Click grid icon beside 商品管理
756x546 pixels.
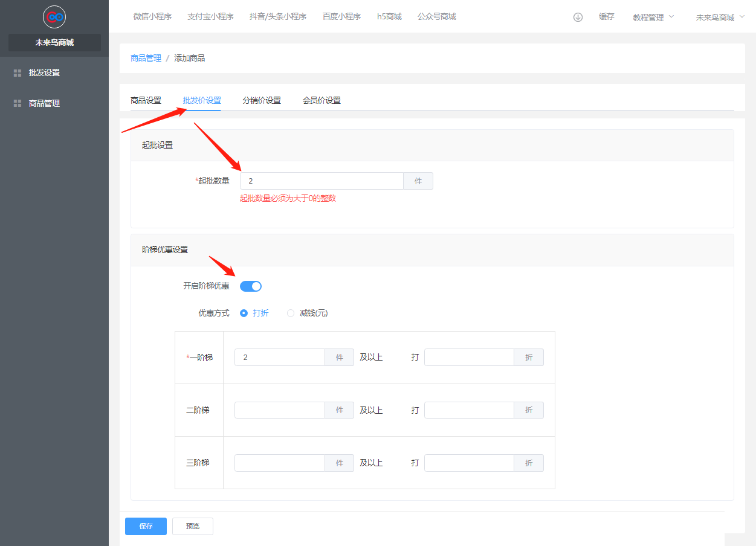[x=18, y=104]
